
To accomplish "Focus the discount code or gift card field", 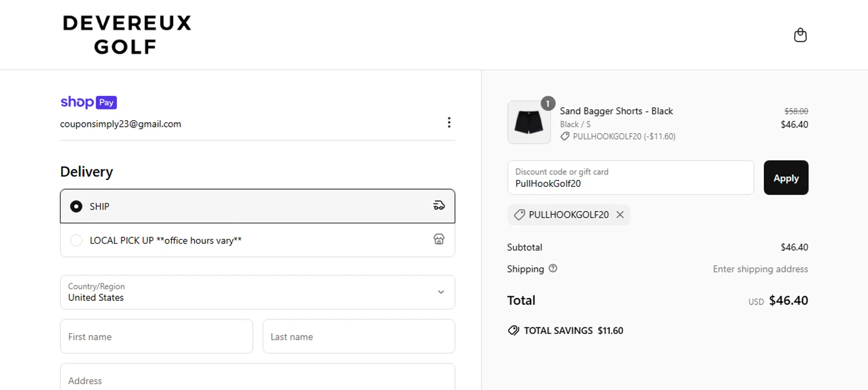I will [x=631, y=178].
